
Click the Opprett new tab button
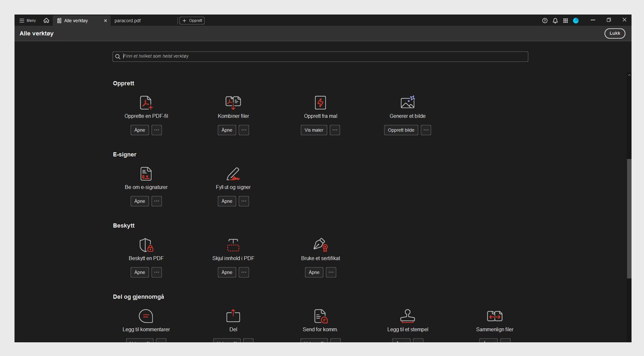pyautogui.click(x=192, y=21)
